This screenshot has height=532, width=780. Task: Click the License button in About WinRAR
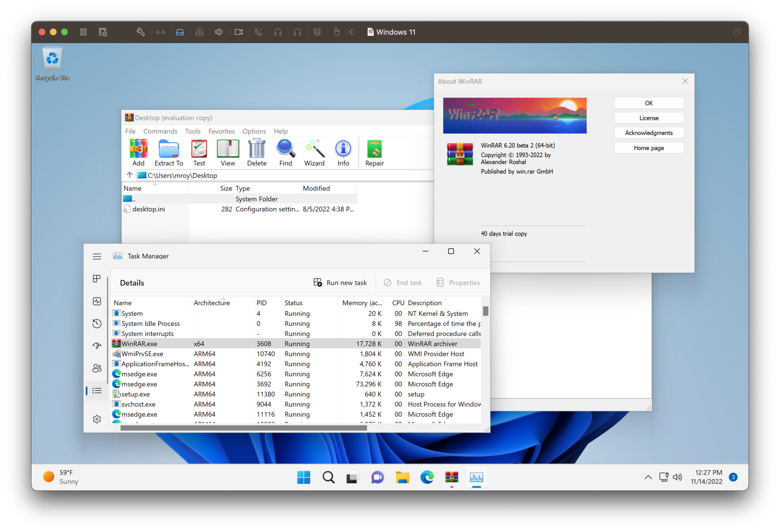click(x=648, y=117)
